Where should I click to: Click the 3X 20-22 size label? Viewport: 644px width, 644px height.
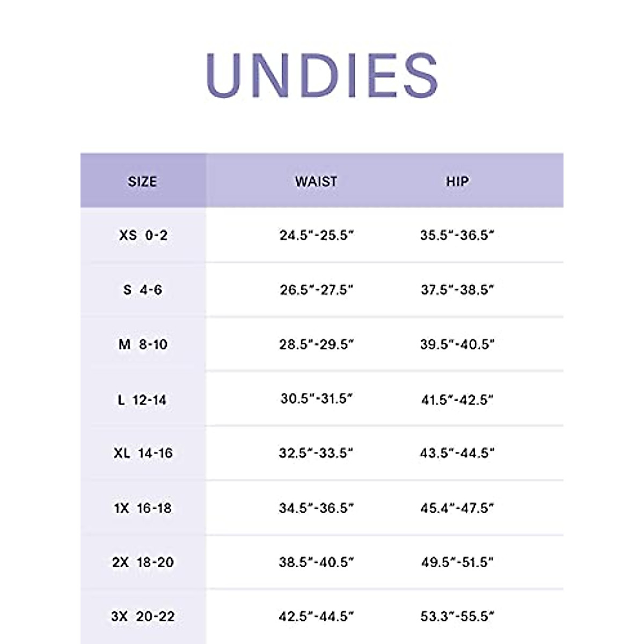pyautogui.click(x=143, y=616)
